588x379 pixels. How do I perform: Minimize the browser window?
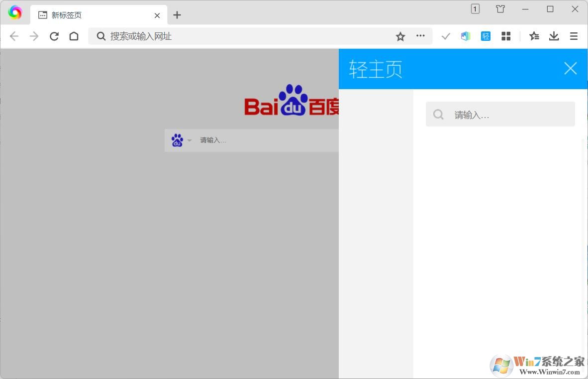[x=525, y=9]
